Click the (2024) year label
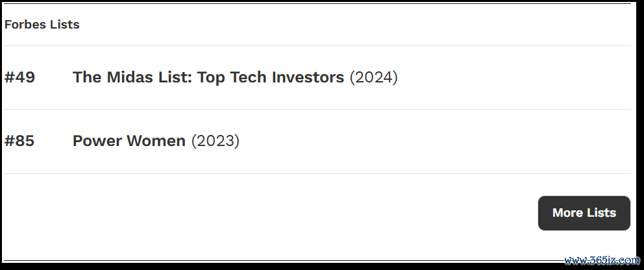The image size is (644, 270). (373, 77)
